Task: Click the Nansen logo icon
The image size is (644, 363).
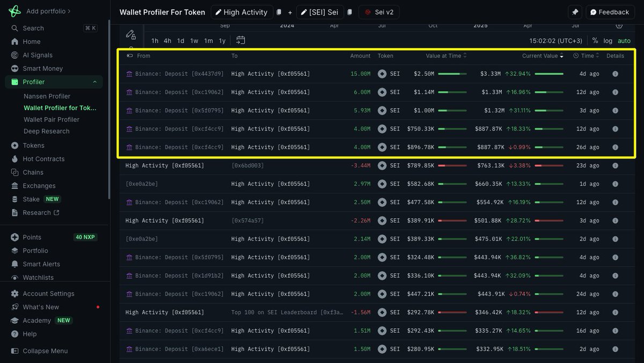Action: (14, 11)
